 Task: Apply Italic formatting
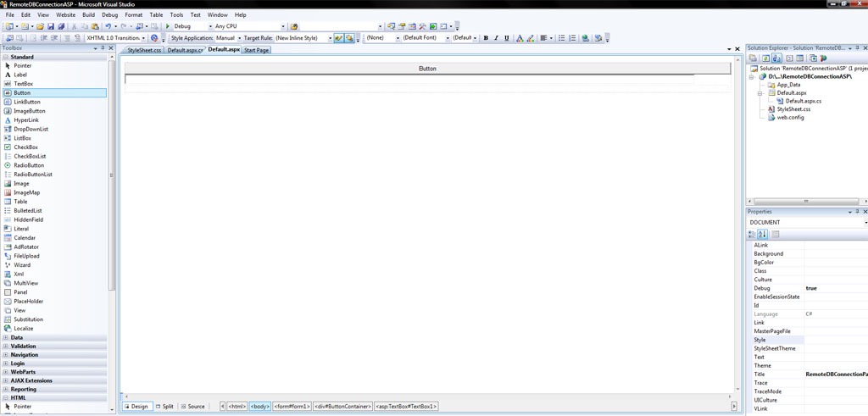[x=496, y=38]
